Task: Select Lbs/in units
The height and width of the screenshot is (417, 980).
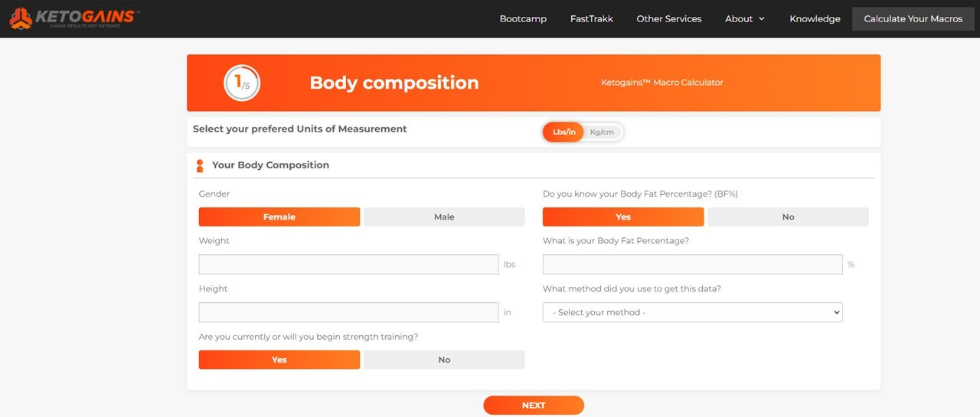Action: tap(564, 132)
